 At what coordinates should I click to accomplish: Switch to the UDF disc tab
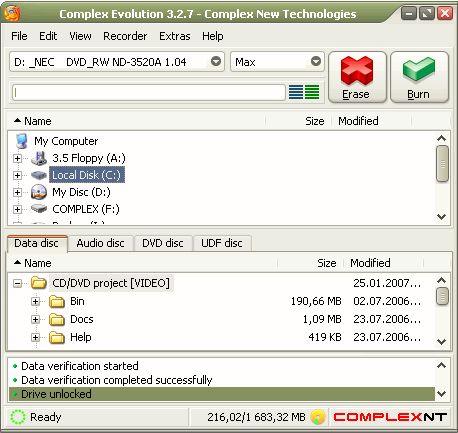222,243
